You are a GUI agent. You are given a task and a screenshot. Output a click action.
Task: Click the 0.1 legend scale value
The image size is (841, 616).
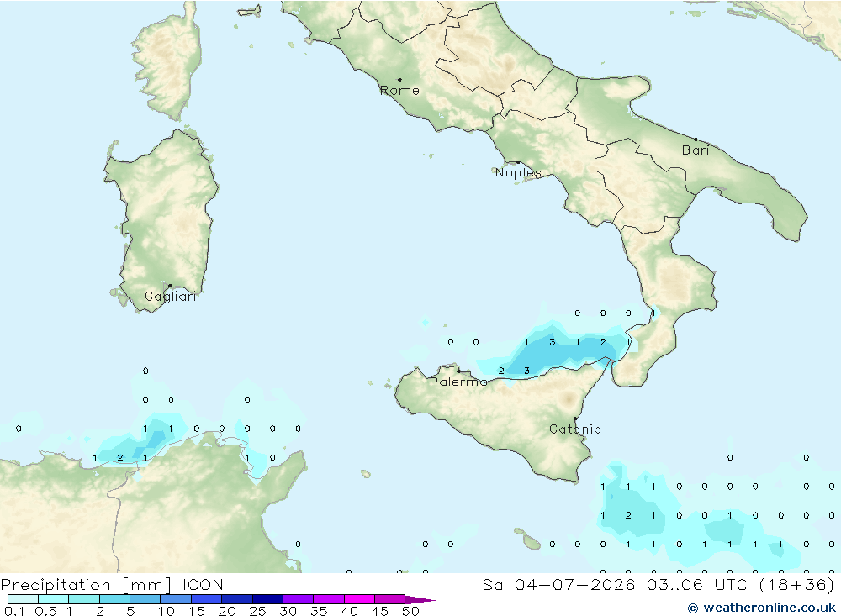[14, 611]
